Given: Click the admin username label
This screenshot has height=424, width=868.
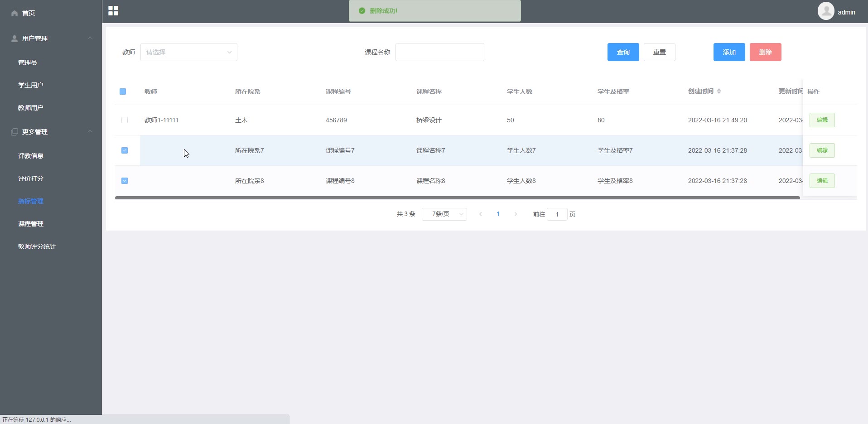Looking at the screenshot, I should 847,12.
